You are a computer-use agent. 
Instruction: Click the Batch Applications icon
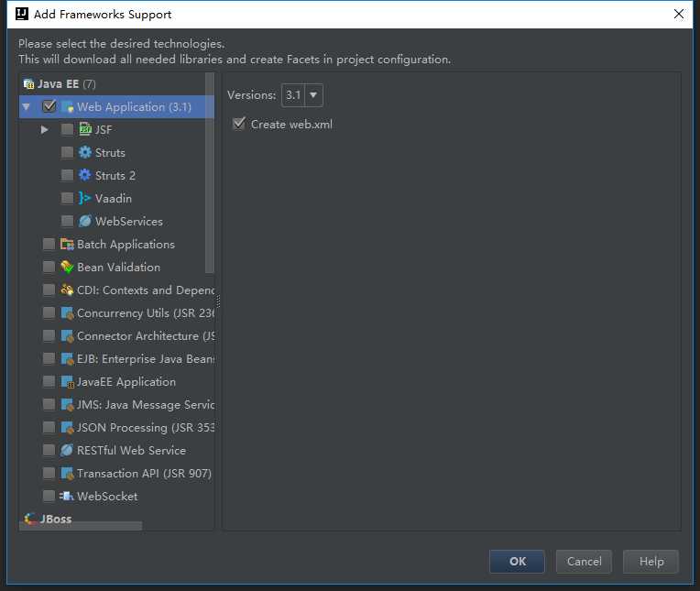pos(67,244)
